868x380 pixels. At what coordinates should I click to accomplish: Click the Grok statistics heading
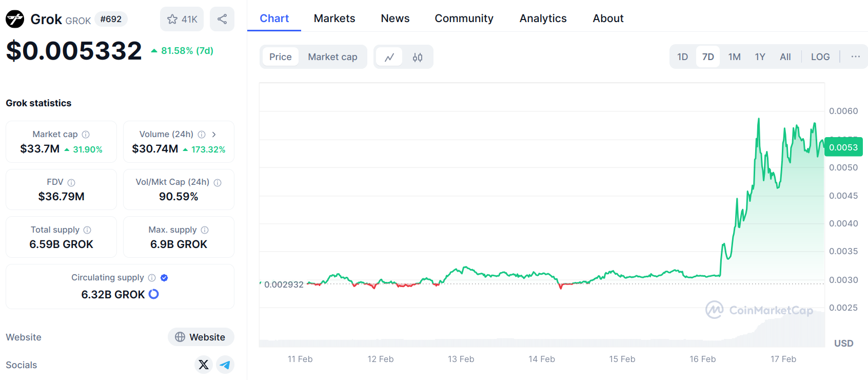pos(38,103)
